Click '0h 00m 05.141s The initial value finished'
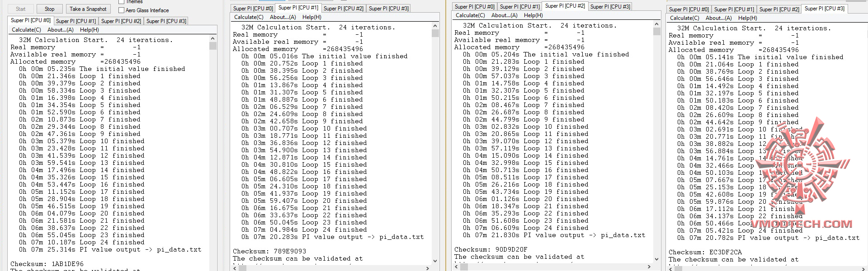 (x=760, y=57)
